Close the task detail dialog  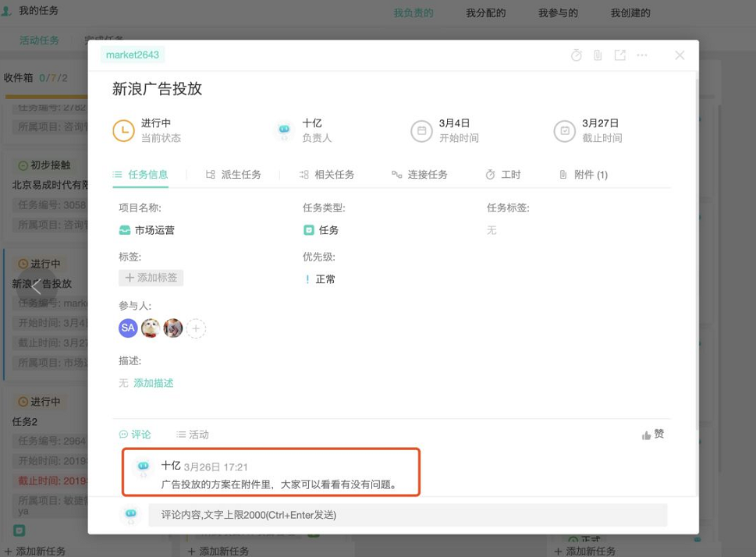click(680, 55)
